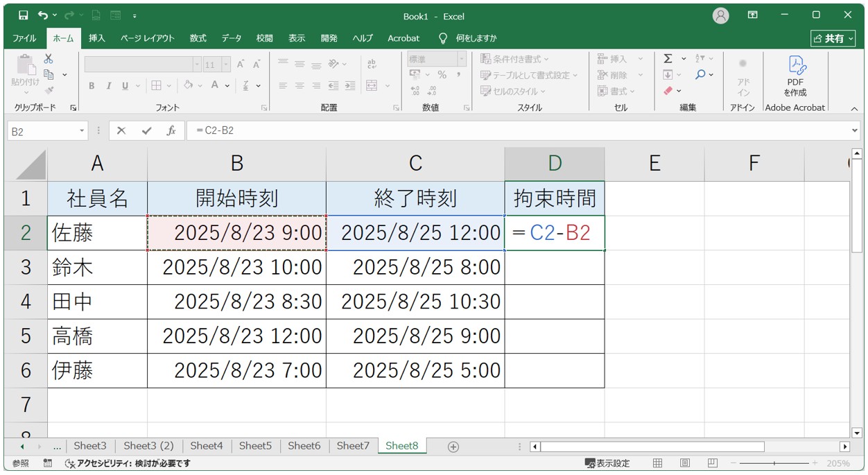868x475 pixels.
Task: Click the Clear eraser icon
Action: [x=668, y=90]
